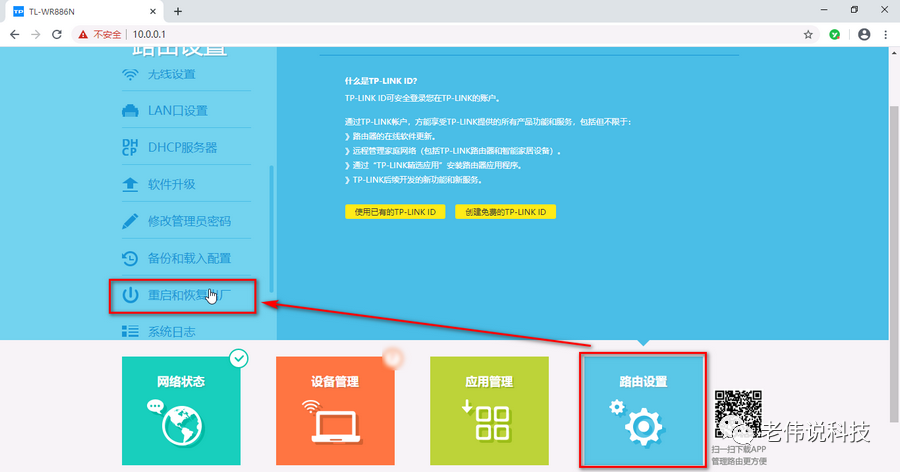900x472 pixels.
Task: Click the QR code for app download
Action: pyautogui.click(x=738, y=414)
